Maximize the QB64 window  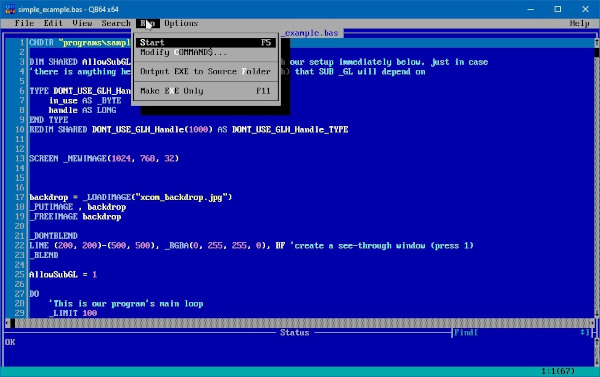pos(558,9)
